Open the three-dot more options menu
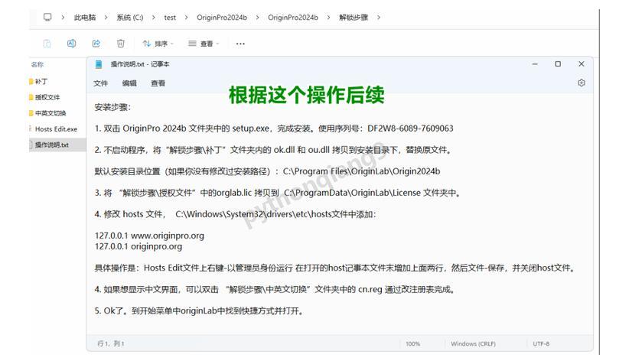This screenshot has width=629, height=364. tap(240, 44)
